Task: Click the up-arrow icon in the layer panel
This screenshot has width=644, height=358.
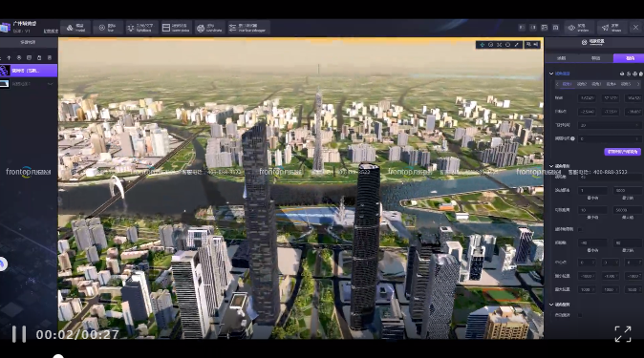Action: pos(9,58)
